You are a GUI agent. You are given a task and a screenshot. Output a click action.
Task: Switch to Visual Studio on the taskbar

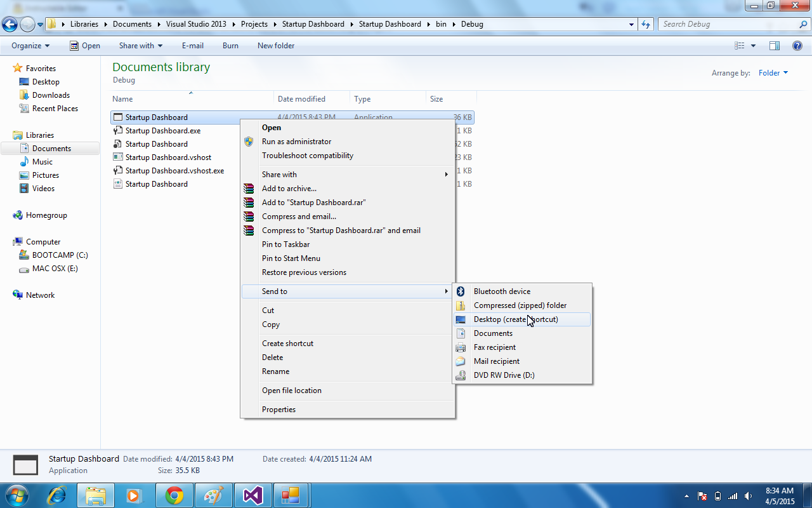point(253,495)
